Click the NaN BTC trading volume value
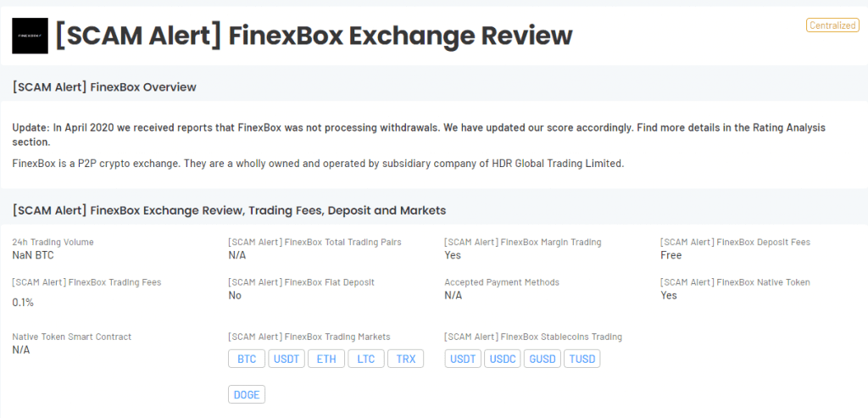This screenshot has width=868, height=418. [33, 255]
